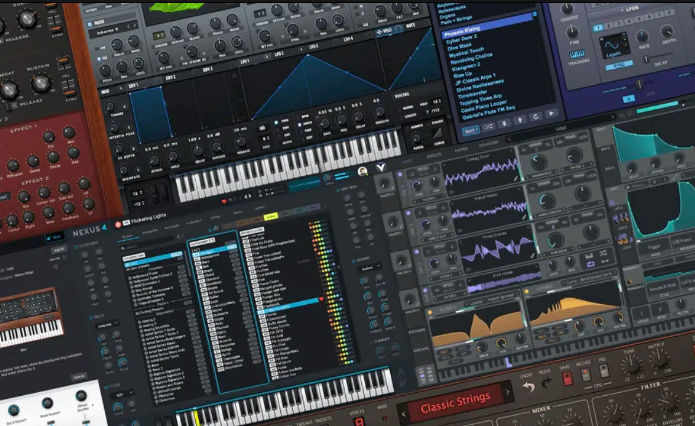The image size is (695, 426).
Task: Click the up arrow icon in preset browser
Action: tap(520, 120)
